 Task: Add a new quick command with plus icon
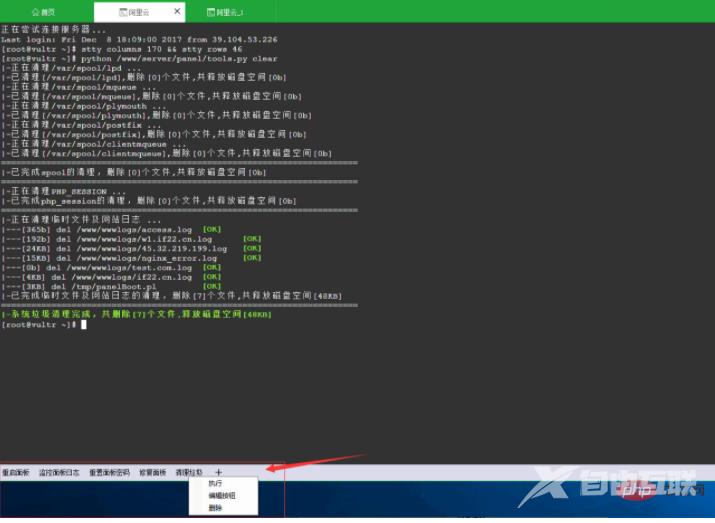218,472
